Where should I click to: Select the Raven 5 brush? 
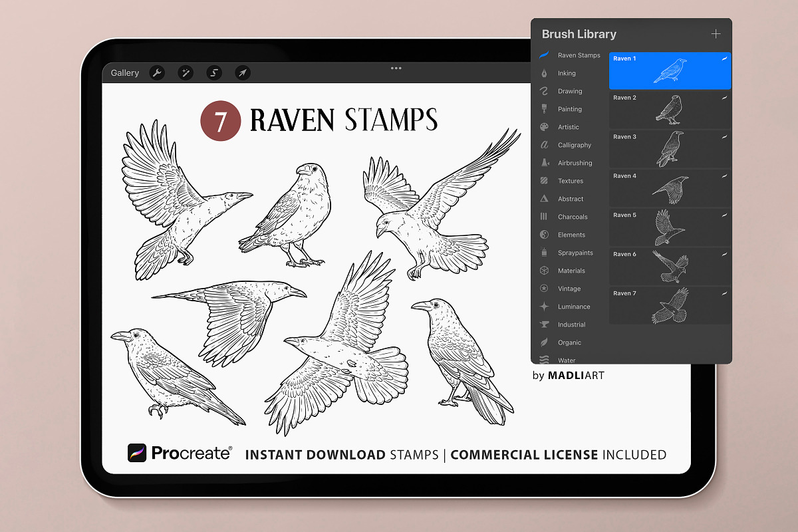click(x=670, y=227)
